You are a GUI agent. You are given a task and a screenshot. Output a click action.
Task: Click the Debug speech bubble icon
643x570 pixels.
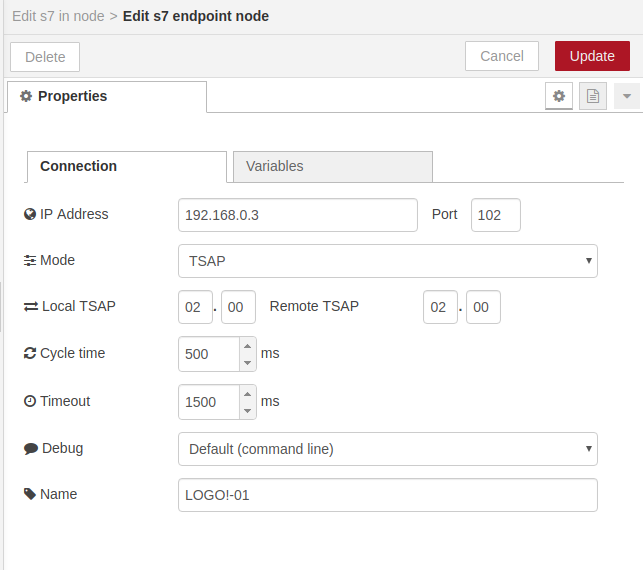(31, 449)
